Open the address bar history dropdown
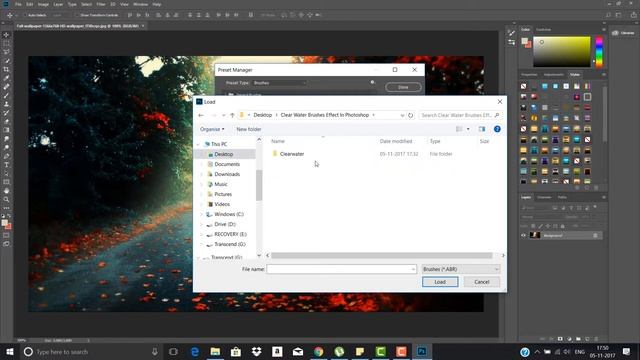Image resolution: width=640 pixels, height=360 pixels. pyautogui.click(x=402, y=115)
